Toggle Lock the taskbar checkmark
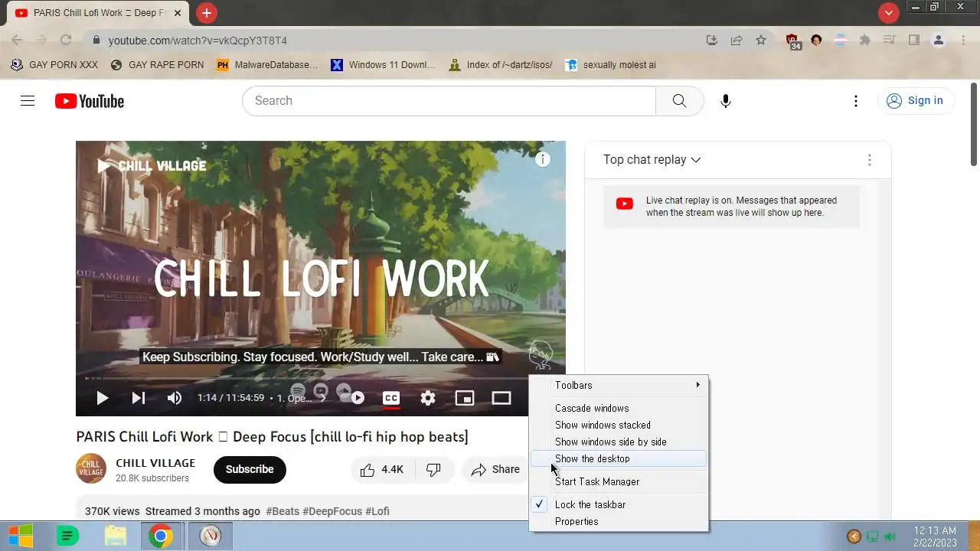 (619, 504)
